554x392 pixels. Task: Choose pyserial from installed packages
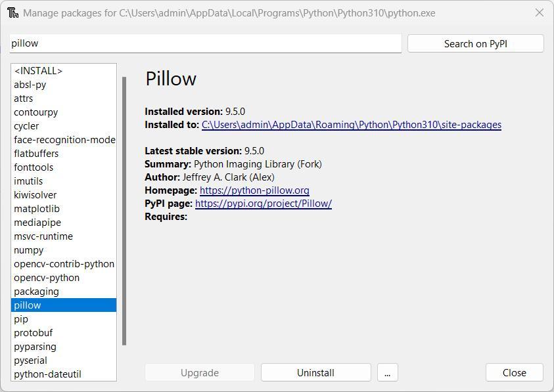30,360
